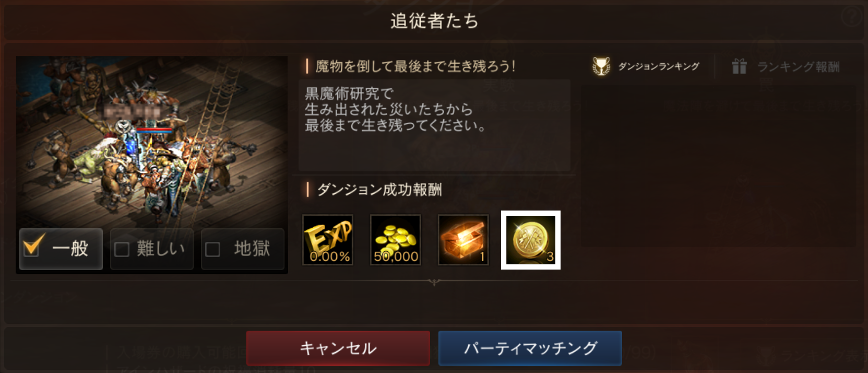The width and height of the screenshot is (868, 373).
Task: Start パーティマッチング with the blue button
Action: click(x=530, y=348)
